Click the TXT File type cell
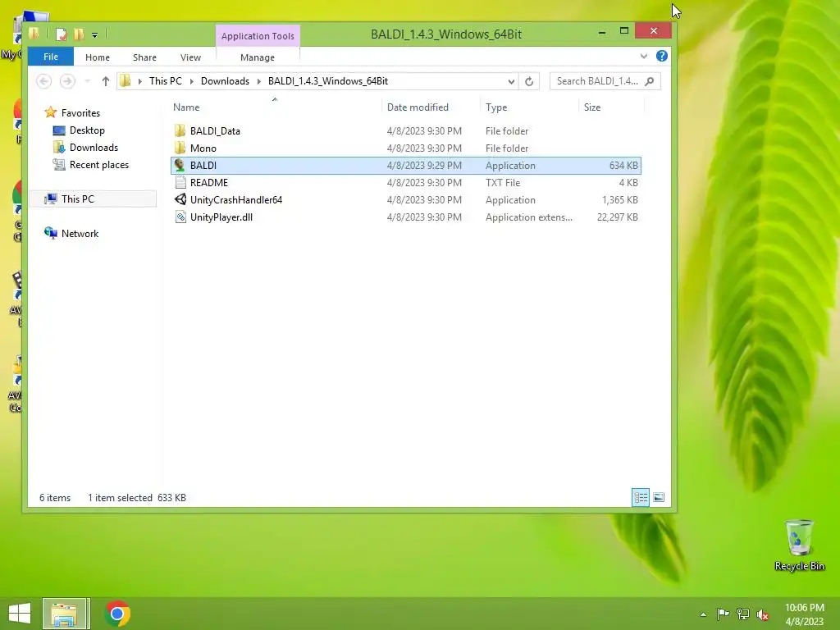Viewport: 840px width, 630px height. (x=503, y=183)
